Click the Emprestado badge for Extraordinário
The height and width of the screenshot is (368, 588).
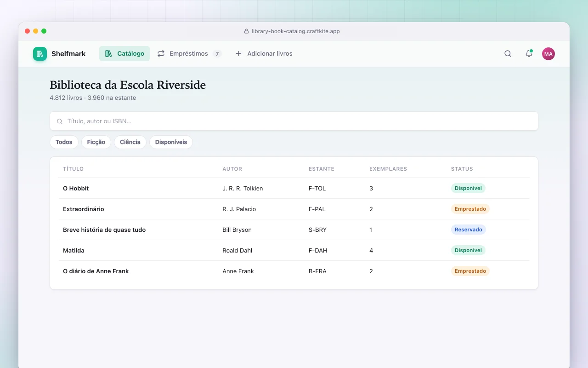tap(470, 209)
